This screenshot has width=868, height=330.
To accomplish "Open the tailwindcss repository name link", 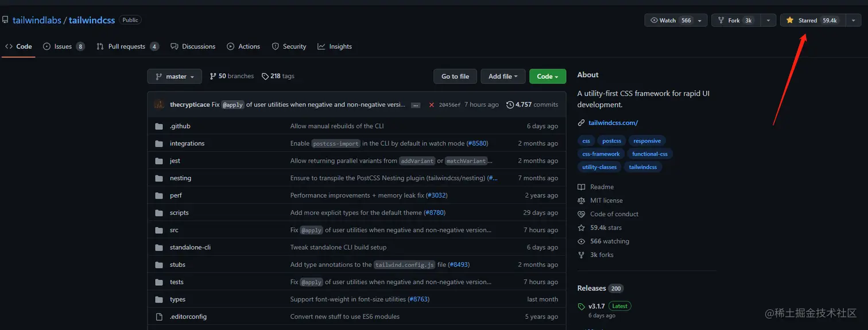I will (x=92, y=20).
